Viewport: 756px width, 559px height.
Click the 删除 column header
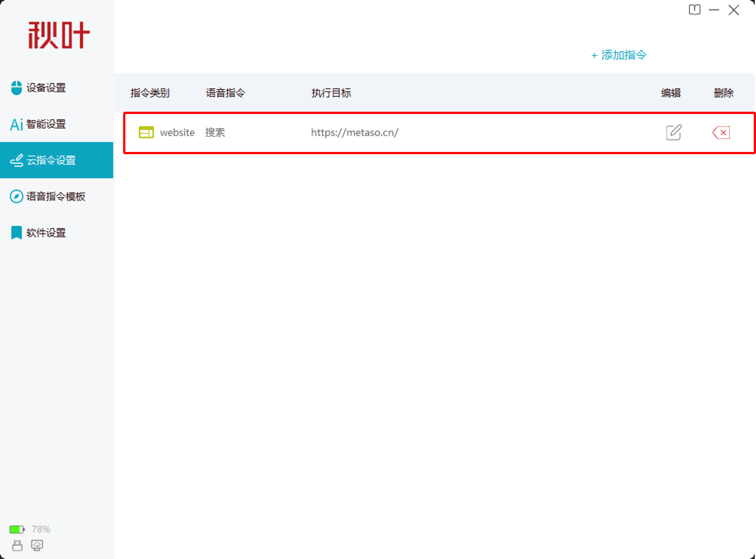[x=723, y=93]
